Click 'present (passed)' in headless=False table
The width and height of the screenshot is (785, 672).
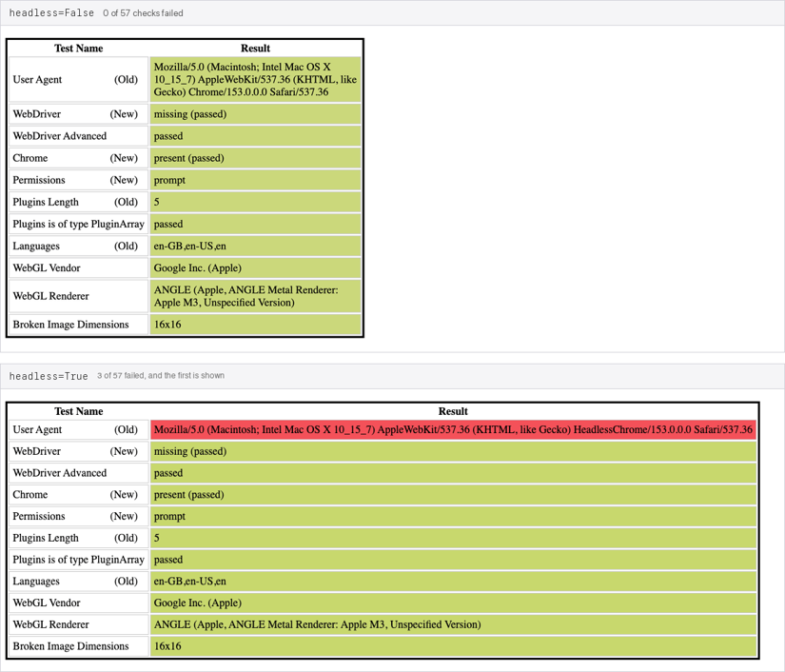tap(255, 158)
